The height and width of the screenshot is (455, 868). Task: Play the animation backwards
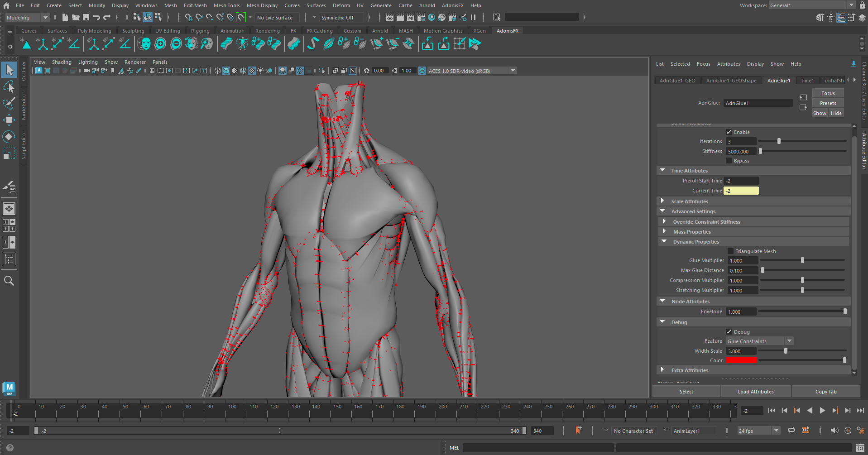click(x=810, y=411)
